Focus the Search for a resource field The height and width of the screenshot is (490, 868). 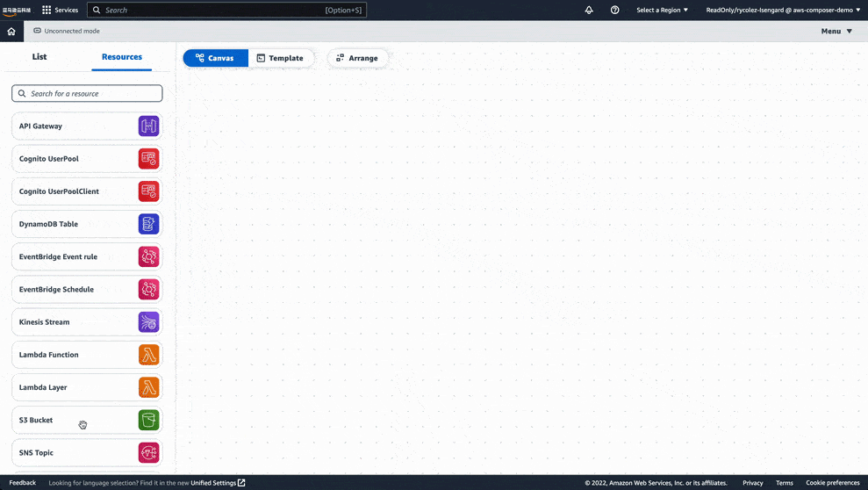pos(87,94)
